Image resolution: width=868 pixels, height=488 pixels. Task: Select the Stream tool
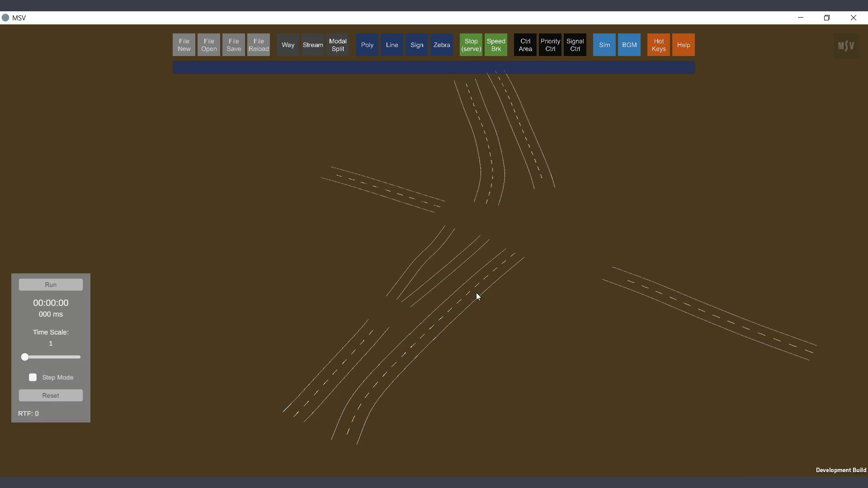pos(313,45)
